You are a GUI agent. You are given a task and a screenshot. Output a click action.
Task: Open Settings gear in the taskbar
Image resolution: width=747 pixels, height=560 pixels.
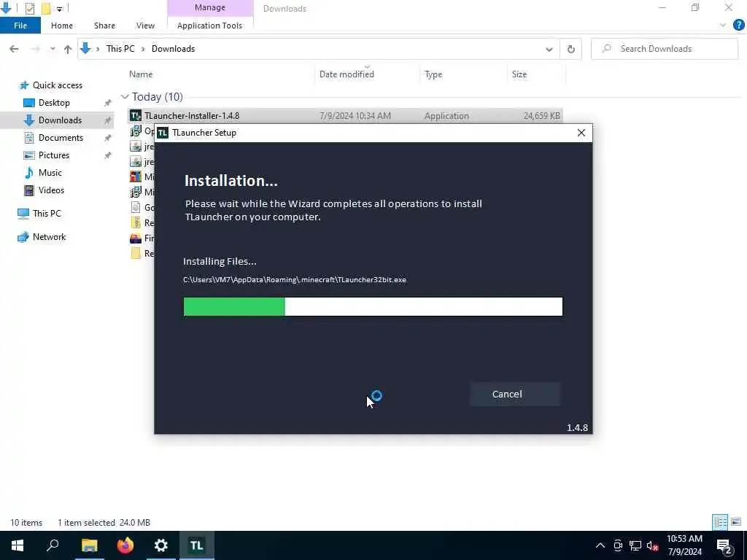(161, 545)
